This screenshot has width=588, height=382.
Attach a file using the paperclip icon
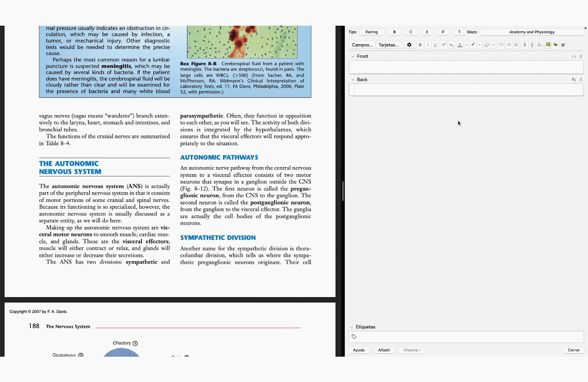[525, 45]
